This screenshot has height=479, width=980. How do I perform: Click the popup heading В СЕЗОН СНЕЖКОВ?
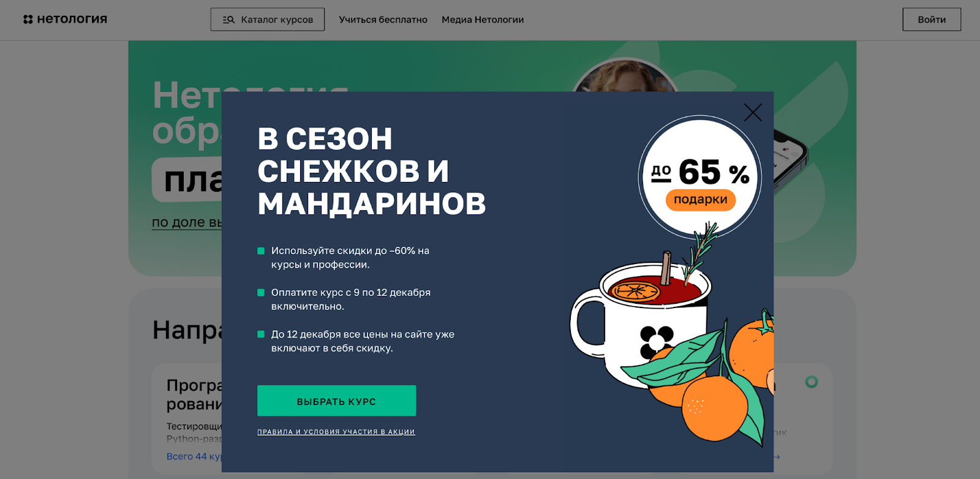click(371, 171)
